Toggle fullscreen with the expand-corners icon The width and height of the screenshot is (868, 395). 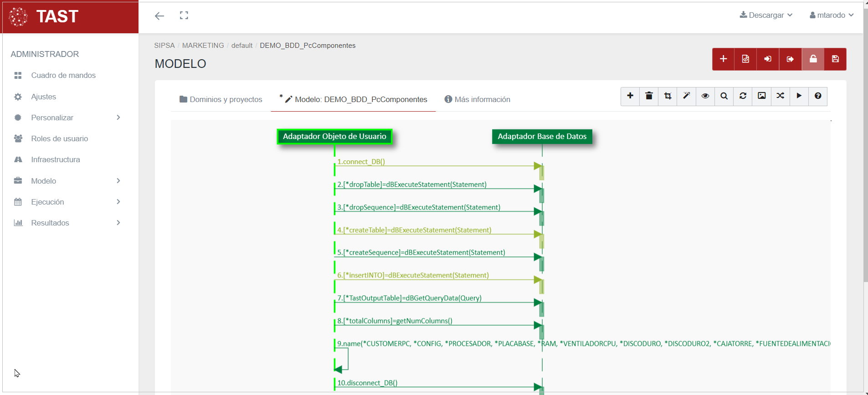(x=184, y=15)
